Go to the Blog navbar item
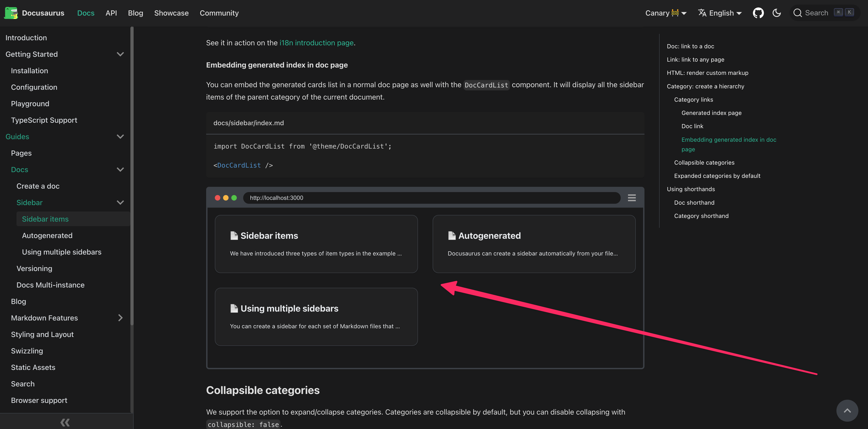The width and height of the screenshot is (868, 429). click(135, 13)
